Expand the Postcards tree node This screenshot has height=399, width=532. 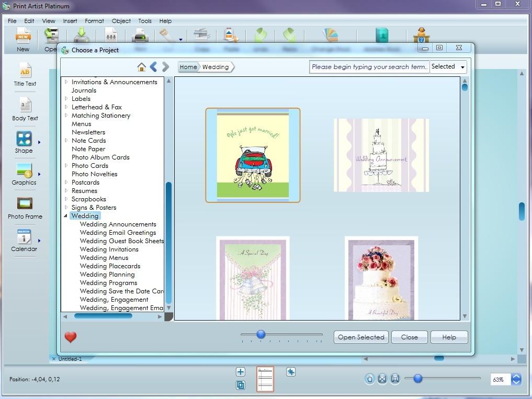66,182
